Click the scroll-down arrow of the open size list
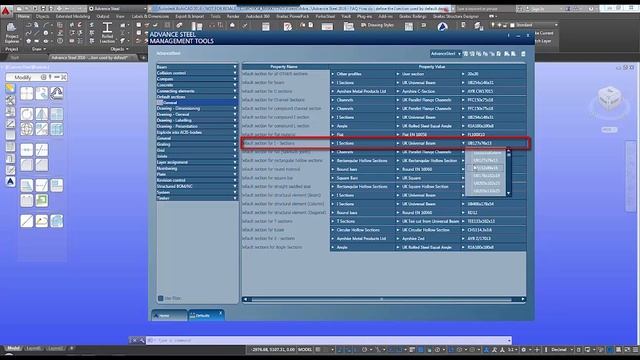This screenshot has width=640, height=360. pyautogui.click(x=509, y=193)
